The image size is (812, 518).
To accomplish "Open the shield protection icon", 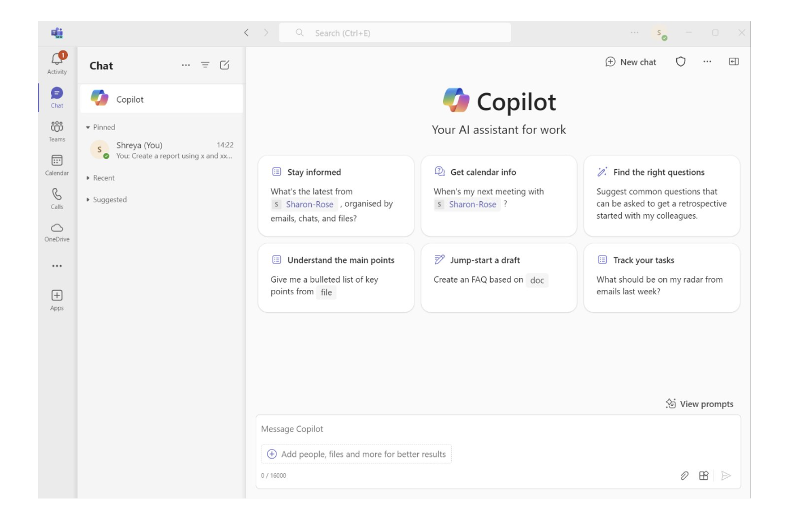I will (x=681, y=62).
